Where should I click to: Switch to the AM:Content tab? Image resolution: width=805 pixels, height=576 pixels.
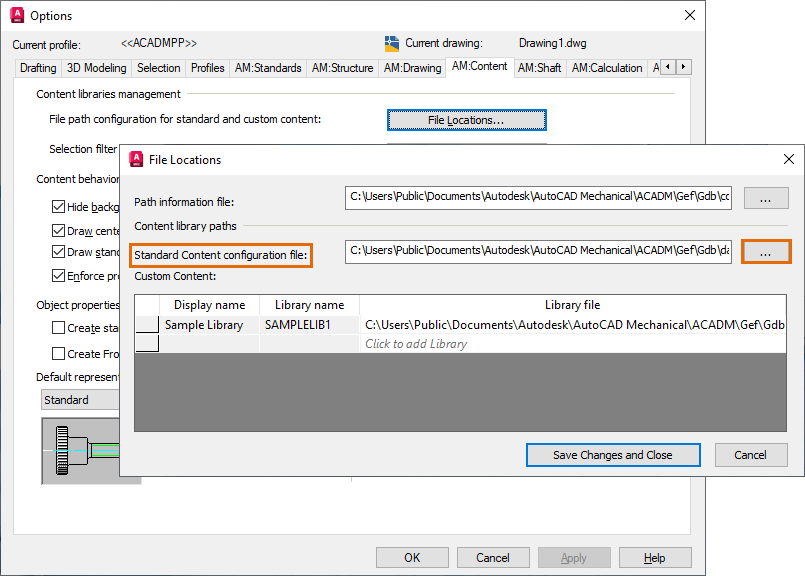(482, 67)
